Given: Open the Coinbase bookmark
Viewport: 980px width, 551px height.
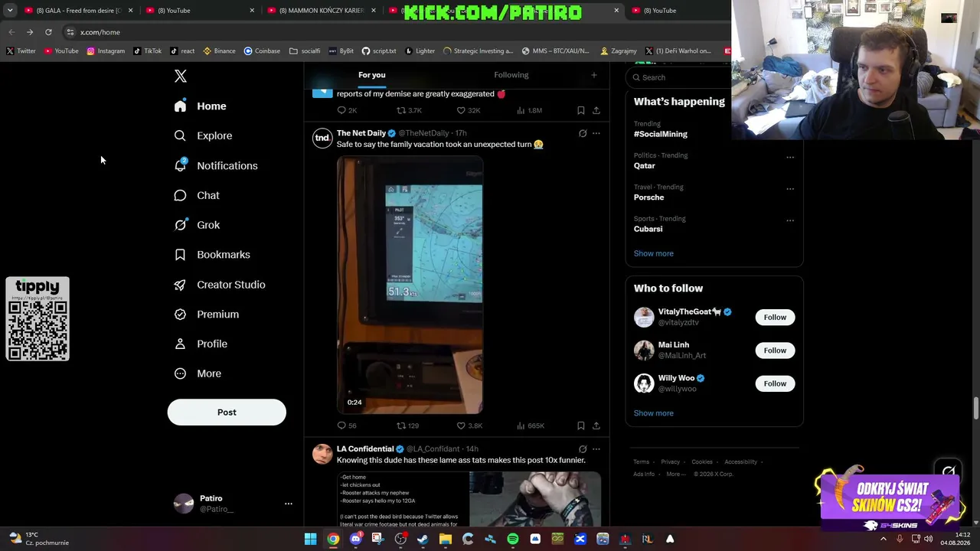Looking at the screenshot, I should (262, 51).
